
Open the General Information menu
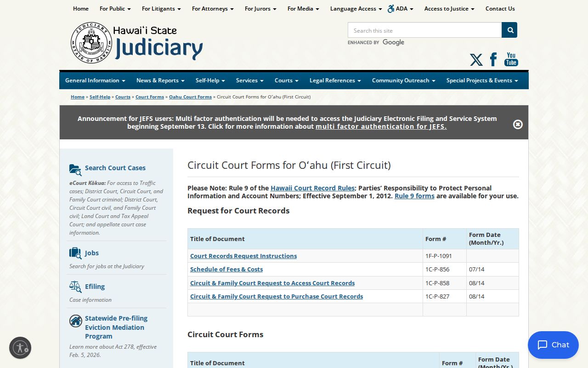(95, 80)
